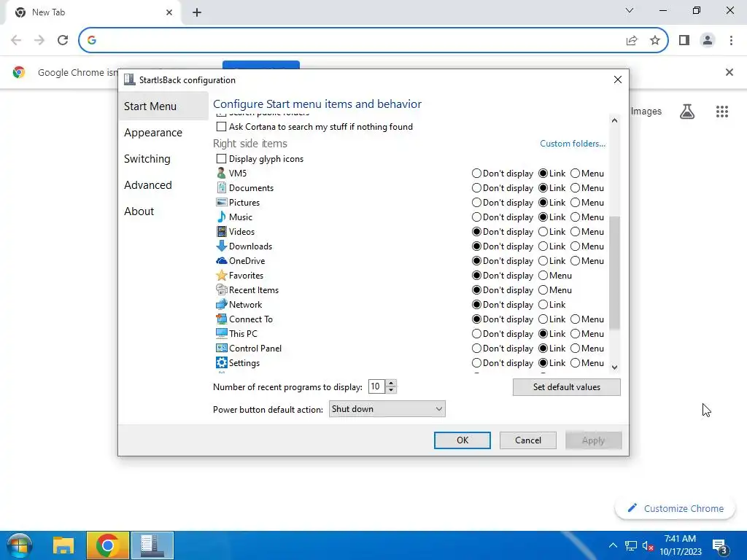The image size is (747, 560).
Task: Click the Network icon
Action: tap(221, 304)
